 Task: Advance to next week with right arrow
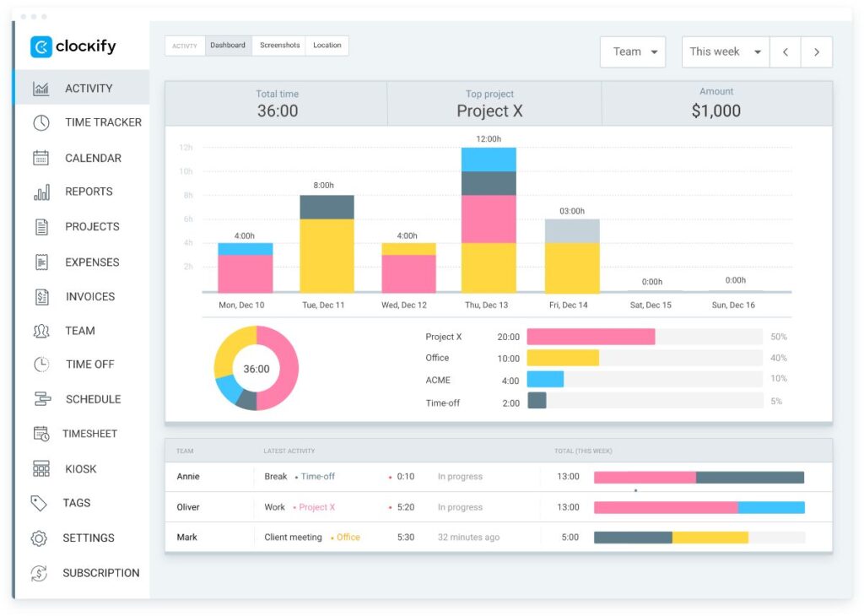click(x=816, y=51)
